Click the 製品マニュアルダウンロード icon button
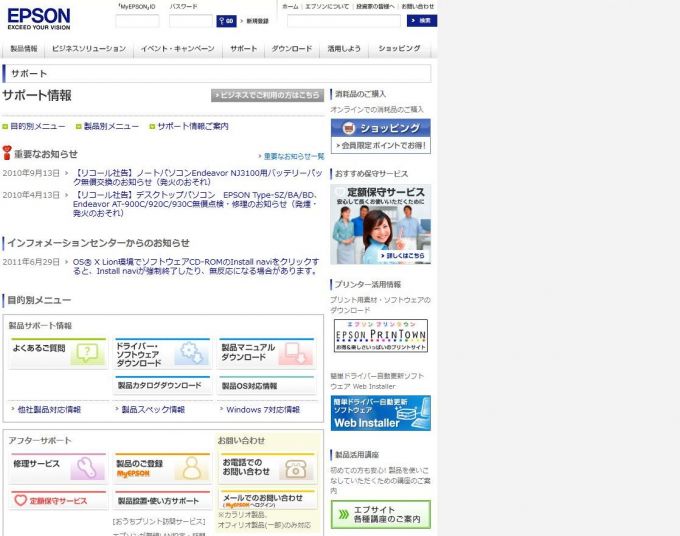The height and width of the screenshot is (536, 680). [267, 353]
